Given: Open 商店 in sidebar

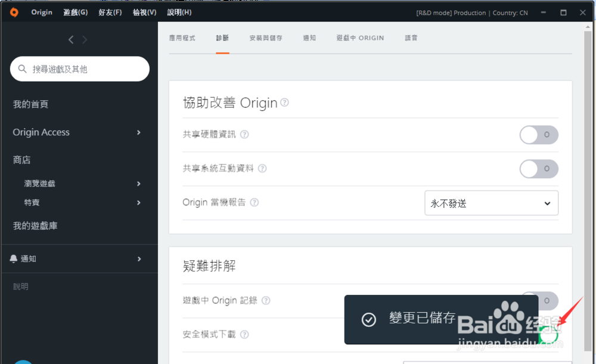Looking at the screenshot, I should point(21,160).
